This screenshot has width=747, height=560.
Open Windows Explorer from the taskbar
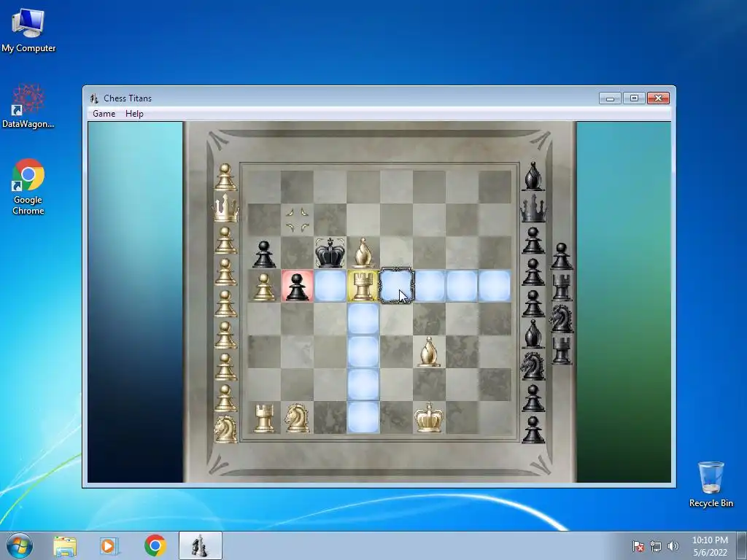[65, 545]
